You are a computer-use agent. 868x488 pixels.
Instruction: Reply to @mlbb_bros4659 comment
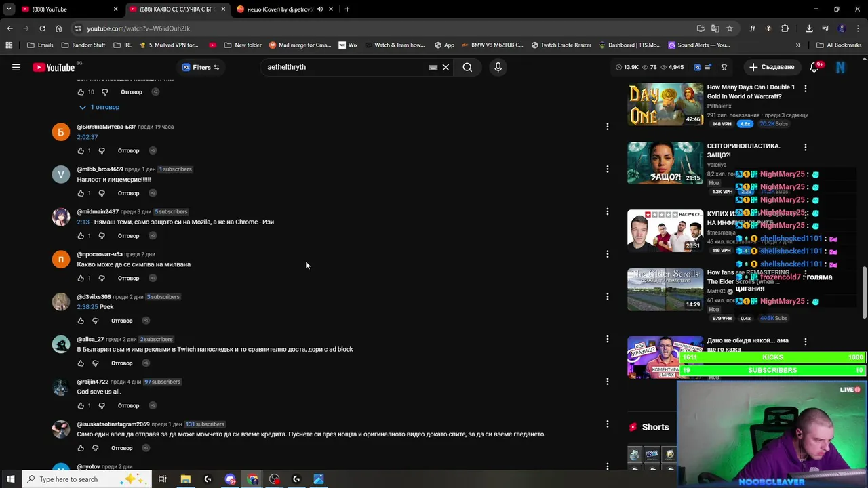click(x=128, y=193)
